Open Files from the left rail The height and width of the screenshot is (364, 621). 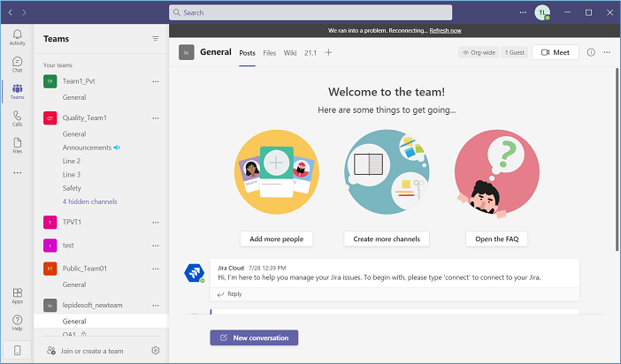tap(17, 146)
